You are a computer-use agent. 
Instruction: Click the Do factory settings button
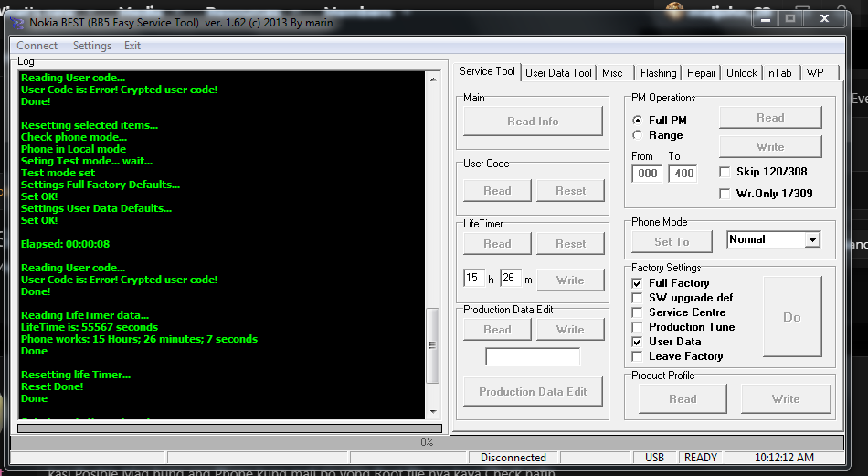pos(792,317)
